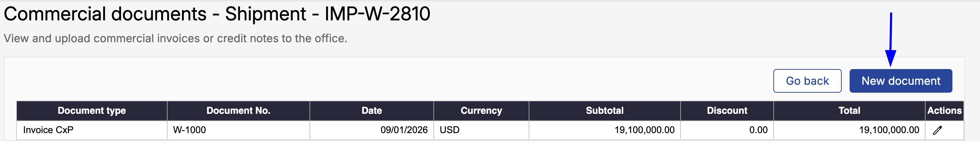Select the Document No. column header

tap(238, 111)
